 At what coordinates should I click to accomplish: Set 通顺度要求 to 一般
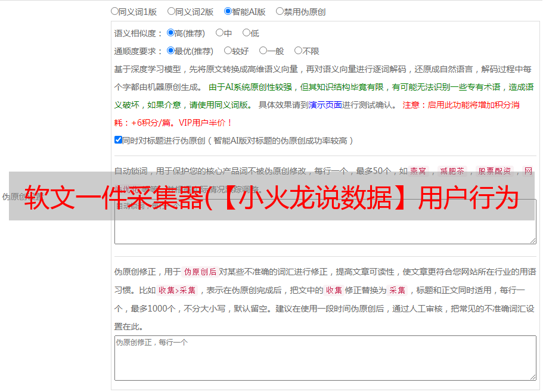tap(263, 51)
